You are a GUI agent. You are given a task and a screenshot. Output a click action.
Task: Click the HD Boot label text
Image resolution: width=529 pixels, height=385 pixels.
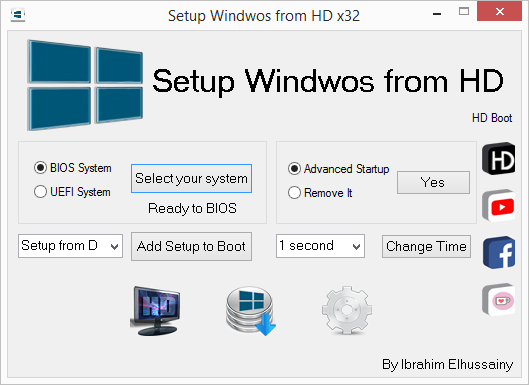(x=492, y=118)
